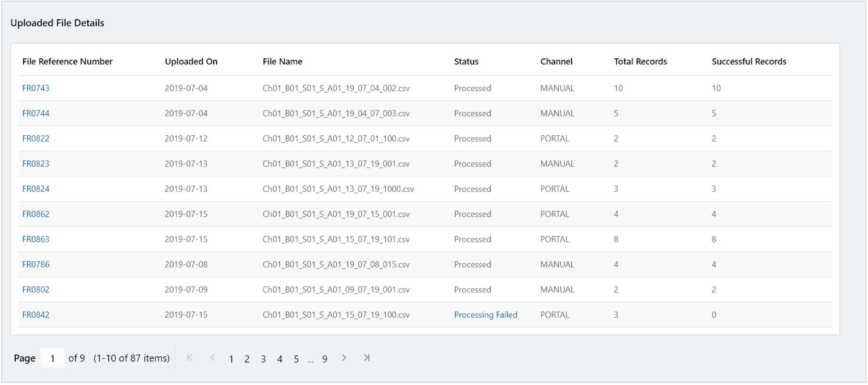
Task: Go to page 5 in pagination
Action: pyautogui.click(x=296, y=359)
